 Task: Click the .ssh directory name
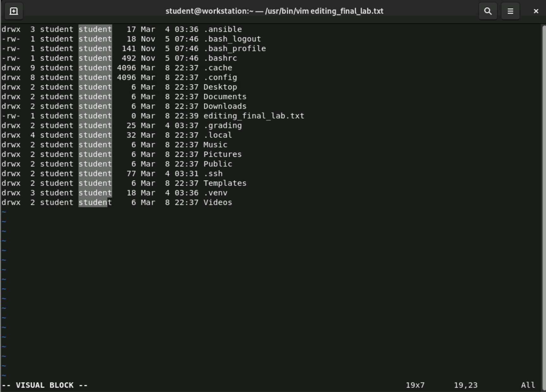pos(213,174)
